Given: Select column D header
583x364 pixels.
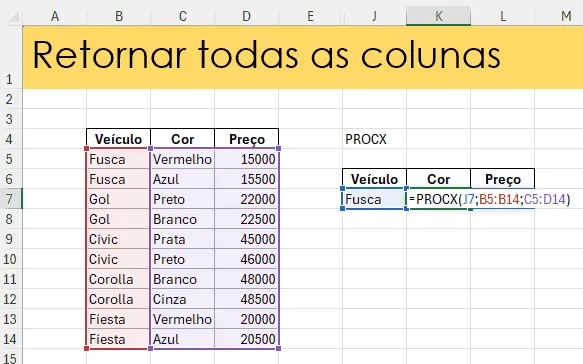Looking at the screenshot, I should coord(246,16).
